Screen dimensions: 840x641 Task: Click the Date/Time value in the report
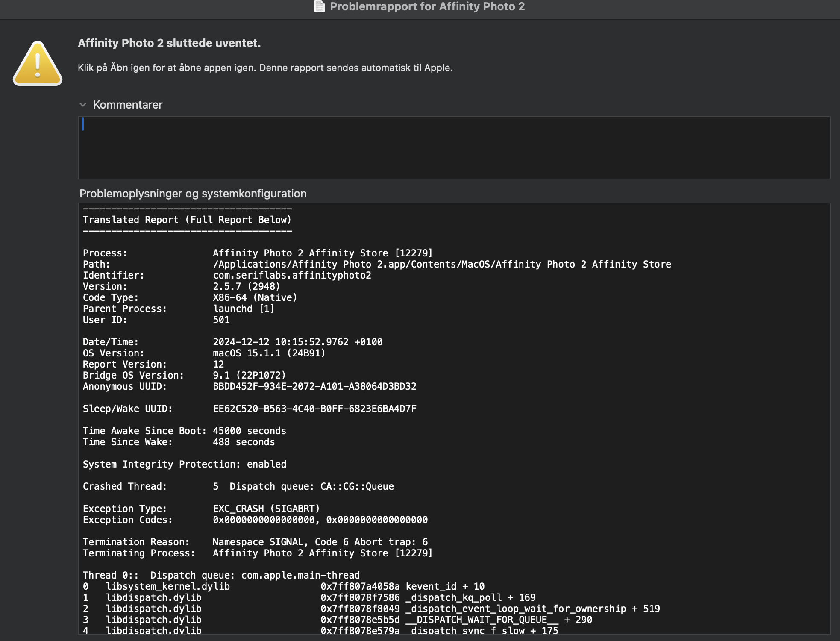click(297, 342)
